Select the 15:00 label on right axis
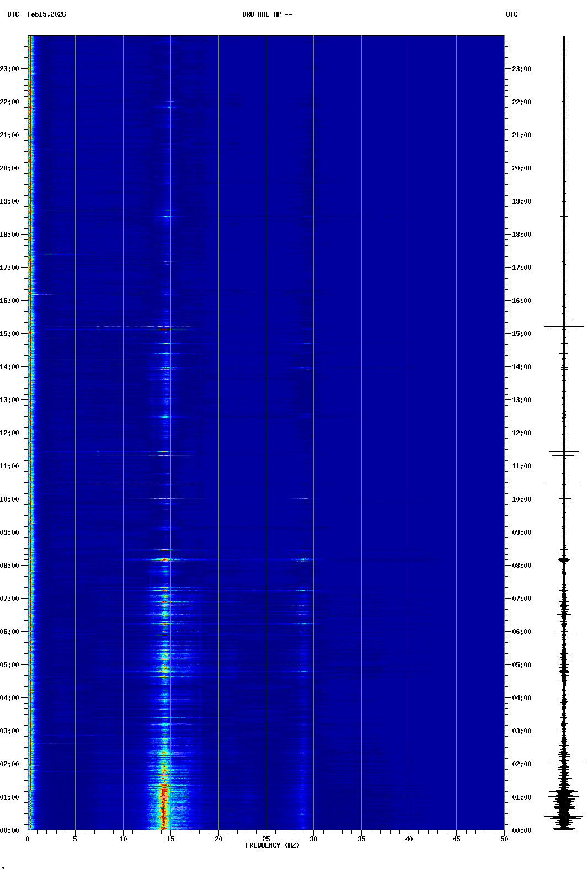The image size is (588, 874). (521, 334)
